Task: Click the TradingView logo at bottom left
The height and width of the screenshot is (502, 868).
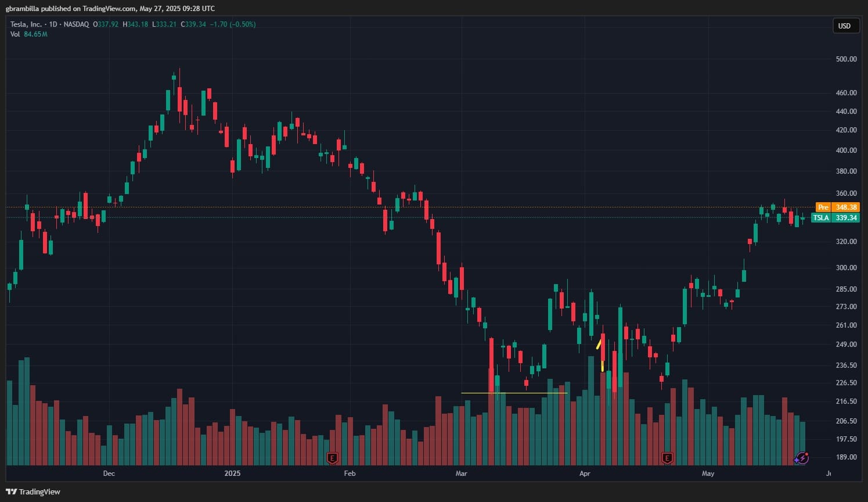Action: (33, 492)
